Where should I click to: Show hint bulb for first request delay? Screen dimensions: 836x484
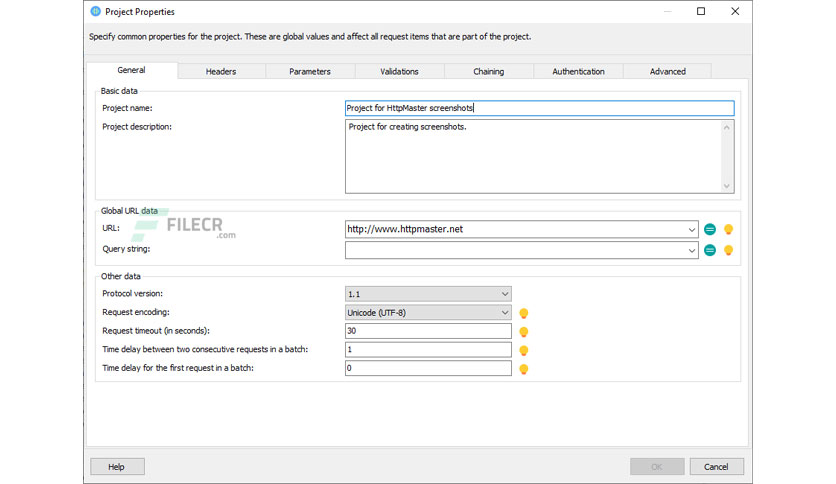524,369
